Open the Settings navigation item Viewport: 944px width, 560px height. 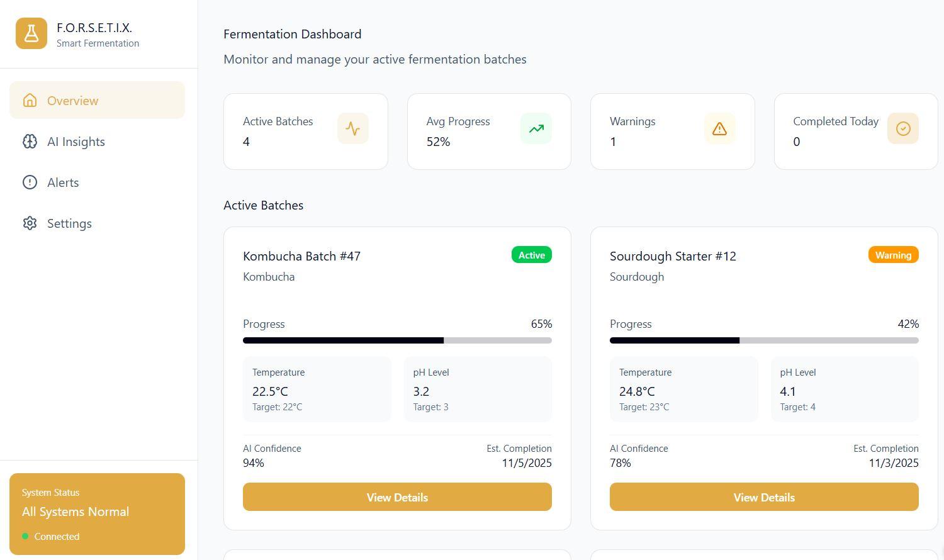pos(69,223)
